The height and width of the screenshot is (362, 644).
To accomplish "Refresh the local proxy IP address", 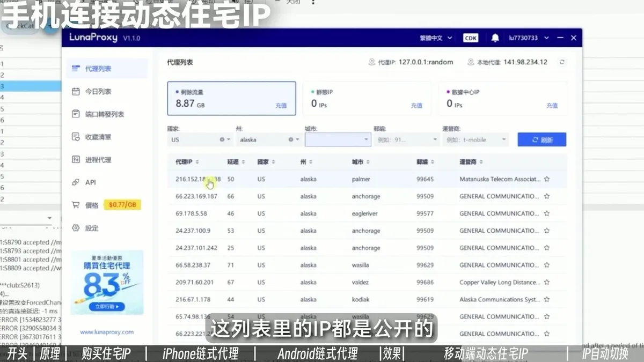I will (562, 62).
